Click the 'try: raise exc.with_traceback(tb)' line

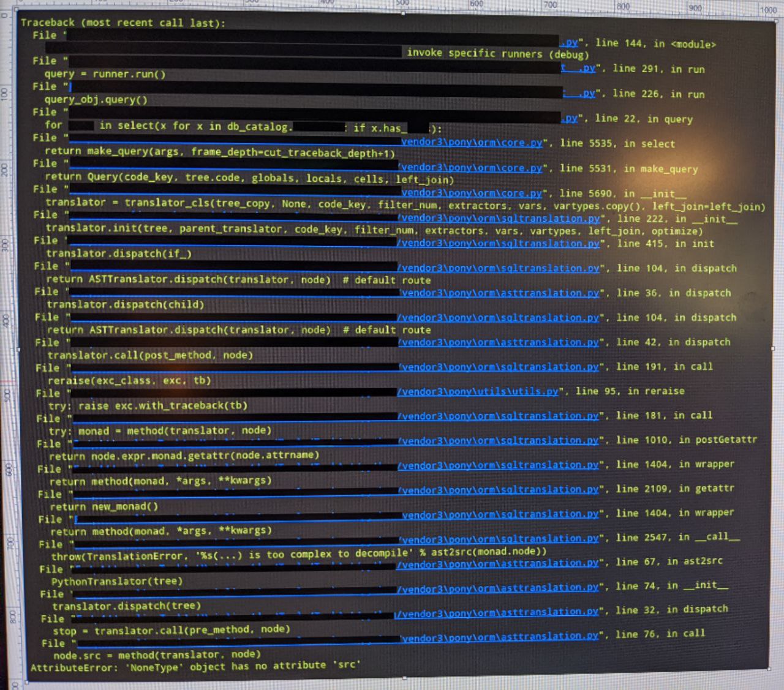point(148,405)
